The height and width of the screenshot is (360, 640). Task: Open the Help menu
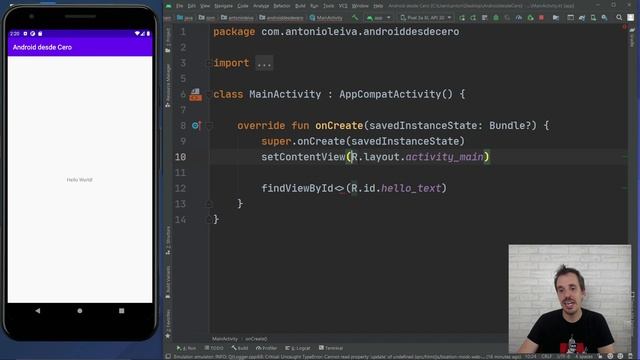pyautogui.click(x=378, y=6)
